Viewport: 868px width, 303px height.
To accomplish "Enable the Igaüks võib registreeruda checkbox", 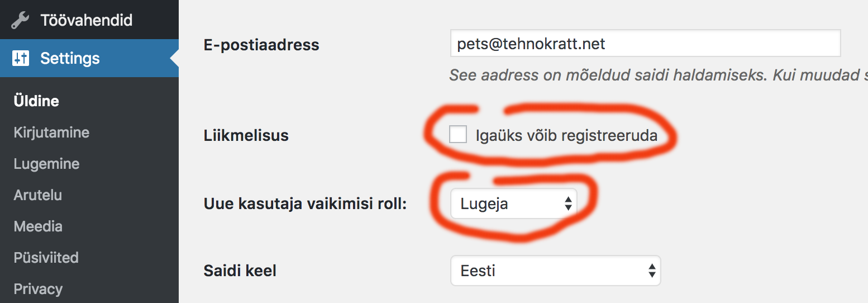I will (x=458, y=134).
